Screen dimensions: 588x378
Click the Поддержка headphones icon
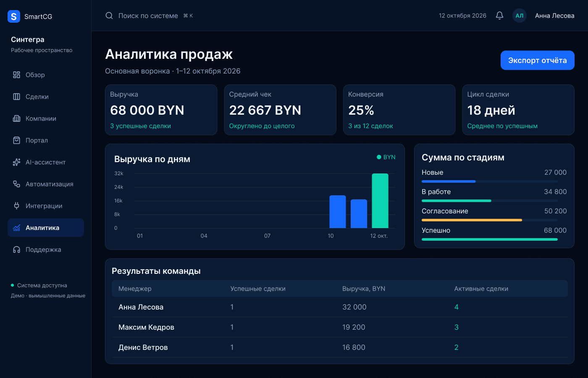click(x=16, y=249)
